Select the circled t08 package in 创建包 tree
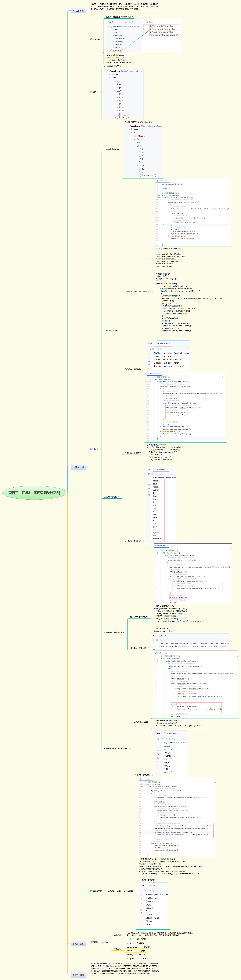 coord(122,117)
